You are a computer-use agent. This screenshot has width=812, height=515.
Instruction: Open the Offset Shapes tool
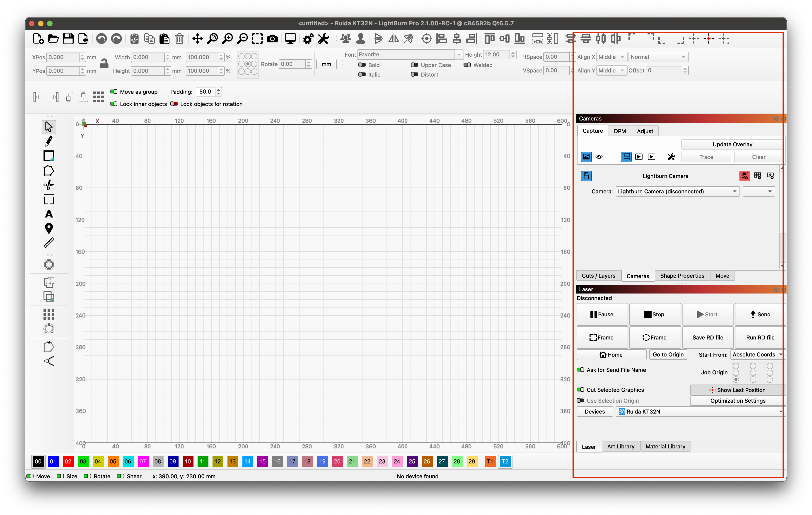click(x=49, y=265)
